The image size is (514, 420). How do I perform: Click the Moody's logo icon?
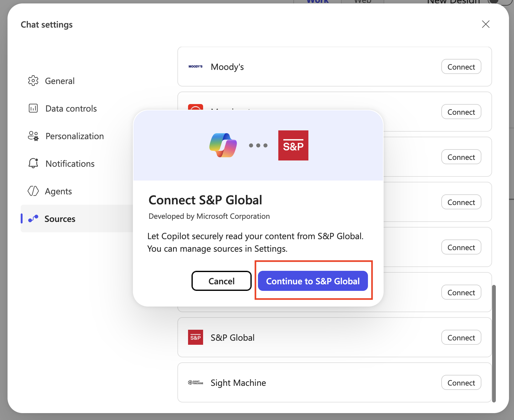pyautogui.click(x=196, y=66)
